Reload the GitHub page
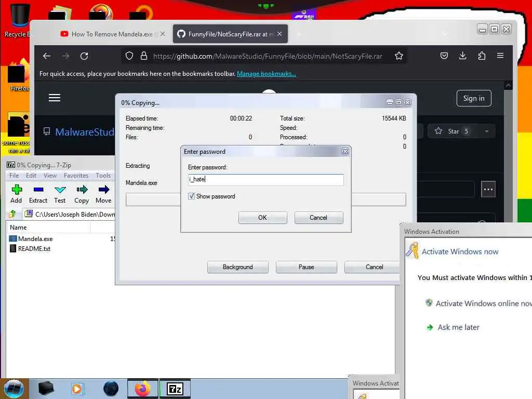The height and width of the screenshot is (399, 532). (x=84, y=56)
